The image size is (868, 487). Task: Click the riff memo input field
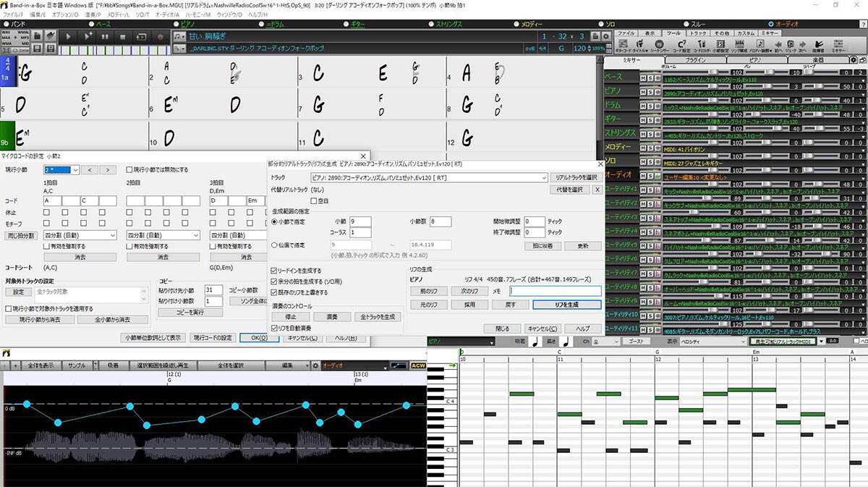(556, 291)
